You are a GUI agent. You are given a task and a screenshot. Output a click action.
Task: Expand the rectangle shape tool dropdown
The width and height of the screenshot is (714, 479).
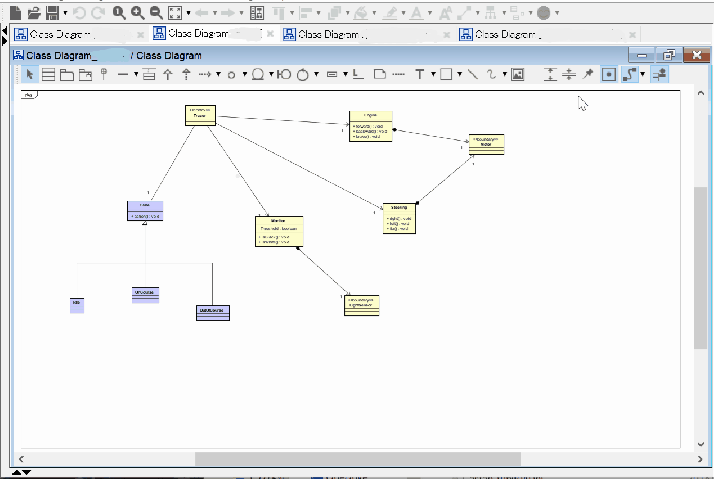[x=458, y=74]
